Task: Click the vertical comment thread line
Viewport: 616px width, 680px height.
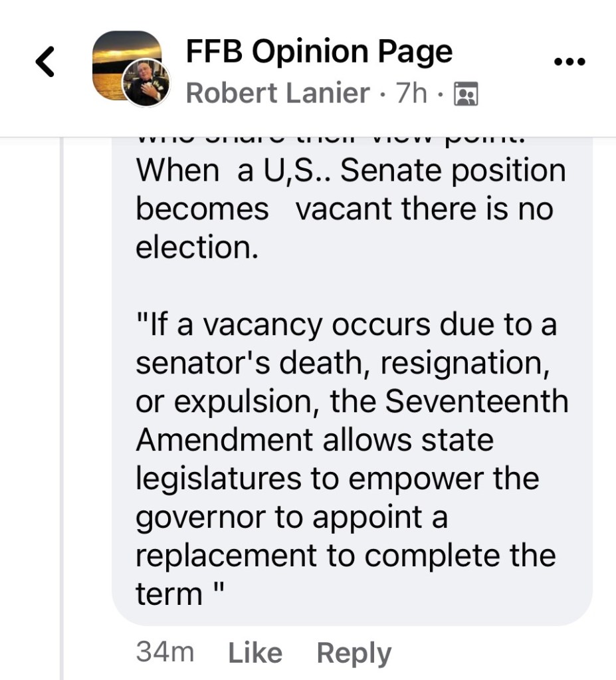Action: pos(62,399)
